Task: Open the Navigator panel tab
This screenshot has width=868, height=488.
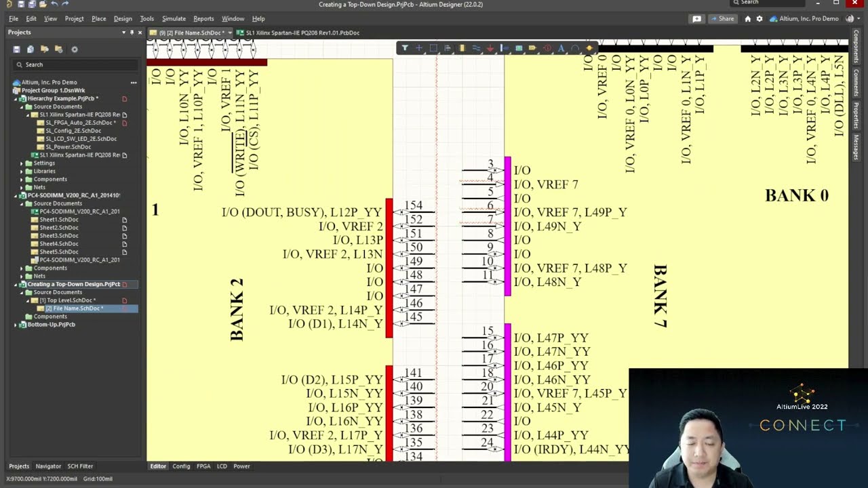Action: (48, 466)
